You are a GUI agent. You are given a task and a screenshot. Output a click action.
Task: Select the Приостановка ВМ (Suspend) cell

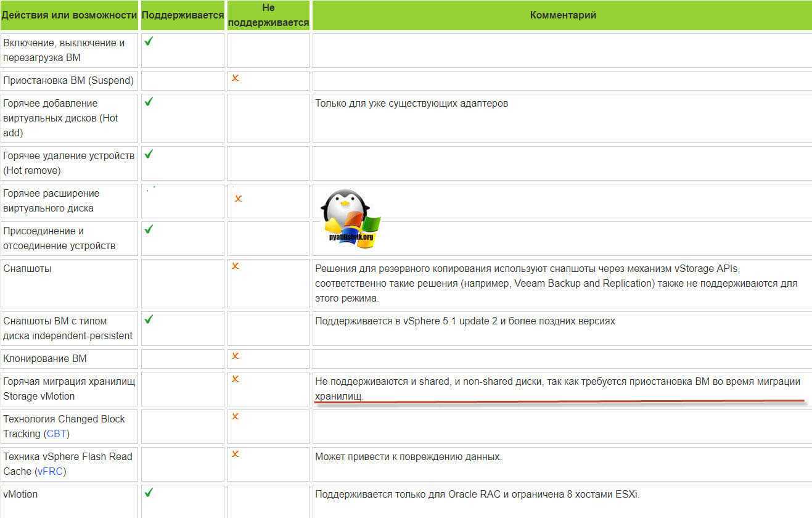tap(69, 80)
